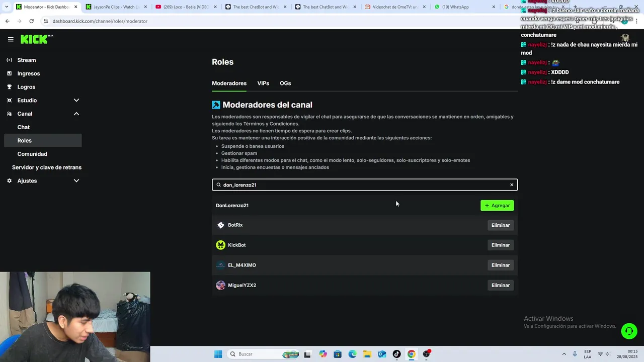Open Outlook from taskbar
Image resolution: width=644 pixels, height=362 pixels.
382,354
